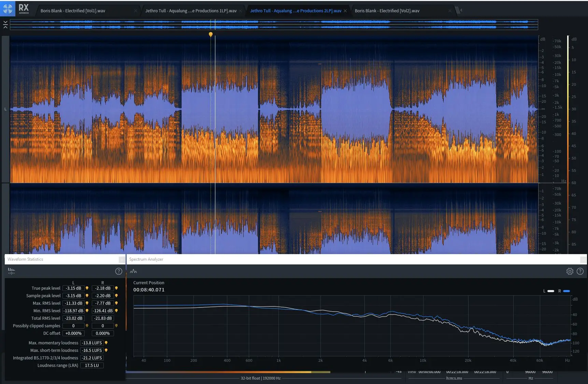Click the View start field 00:00:00.000
This screenshot has width=588, height=384.
(430, 372)
